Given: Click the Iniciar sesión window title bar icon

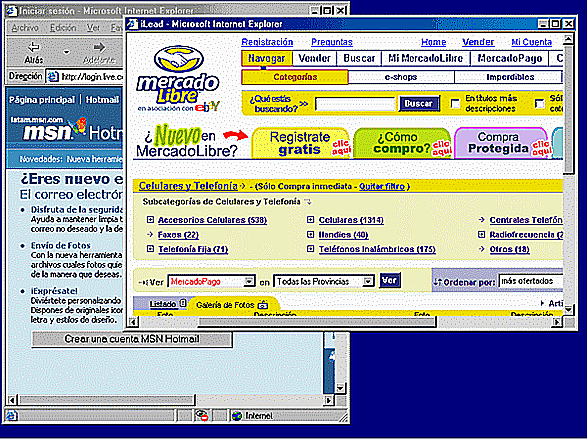Looking at the screenshot, I should pyautogui.click(x=12, y=11).
